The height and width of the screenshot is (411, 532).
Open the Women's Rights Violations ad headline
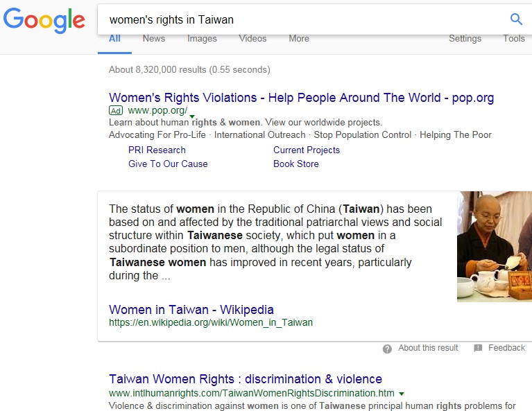coord(301,98)
